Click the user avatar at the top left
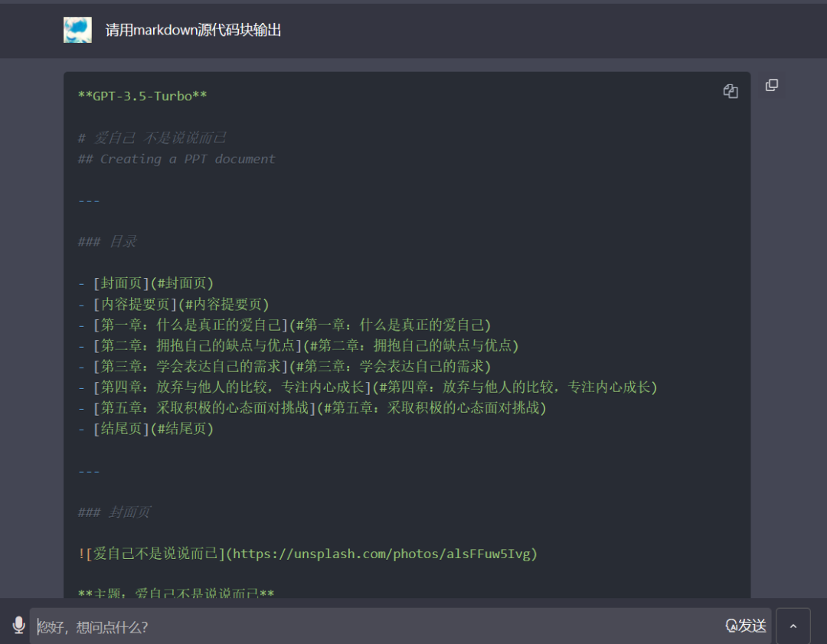Image resolution: width=827 pixels, height=644 pixels. pyautogui.click(x=77, y=30)
